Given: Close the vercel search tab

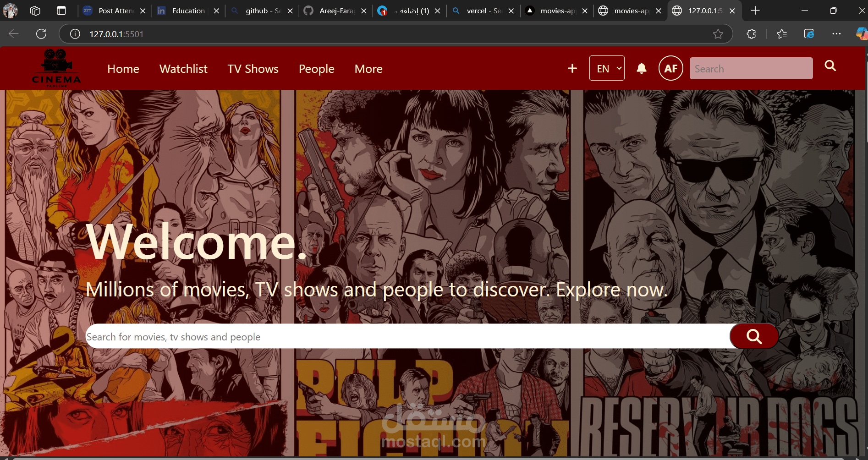Looking at the screenshot, I should [511, 11].
